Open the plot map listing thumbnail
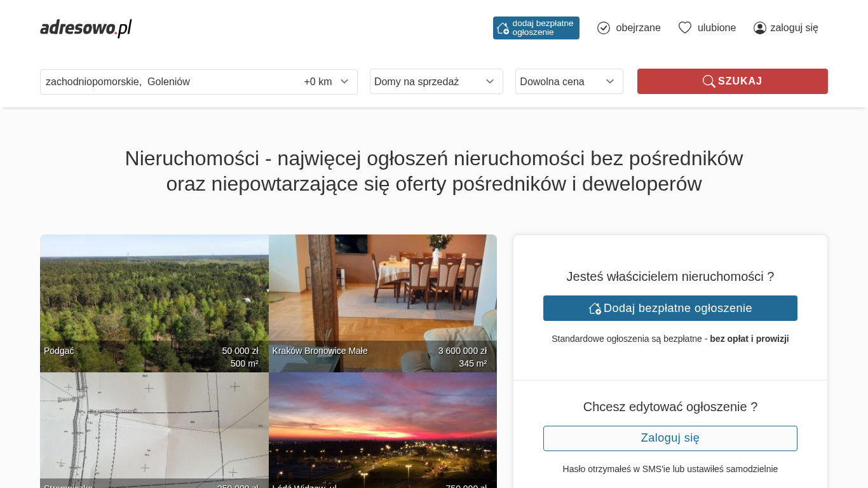Viewport: 868px width, 488px height. point(154,426)
